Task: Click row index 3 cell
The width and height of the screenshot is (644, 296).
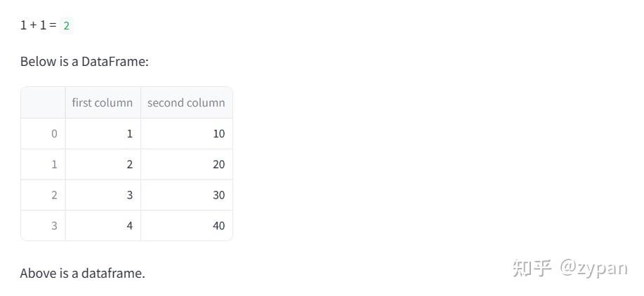Action: coord(43,225)
